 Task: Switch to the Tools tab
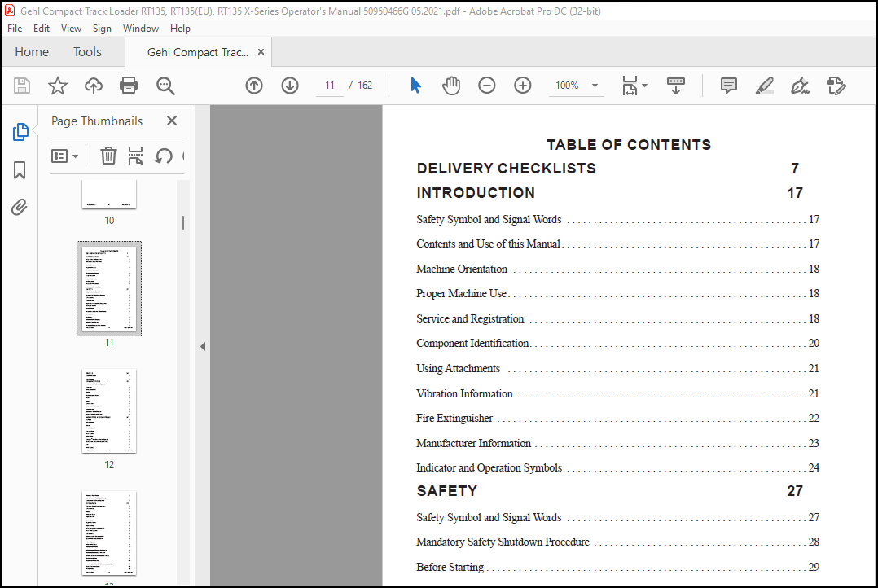coord(87,52)
